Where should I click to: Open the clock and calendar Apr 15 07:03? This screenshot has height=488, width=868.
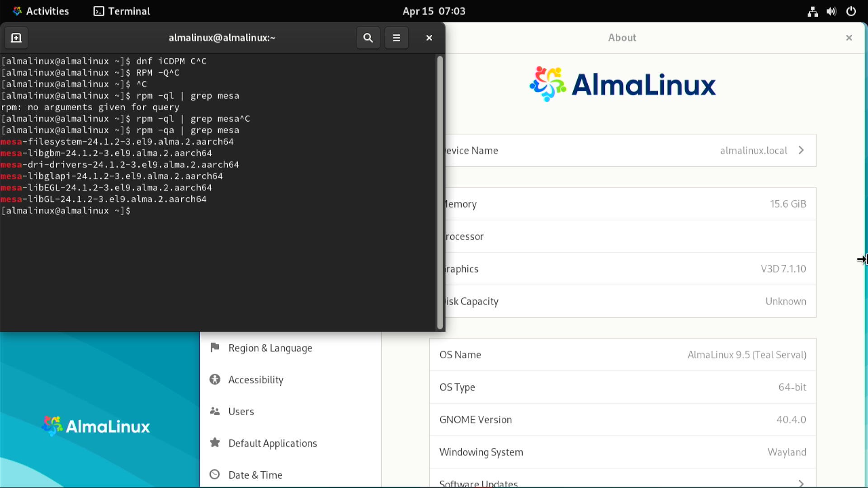(434, 11)
